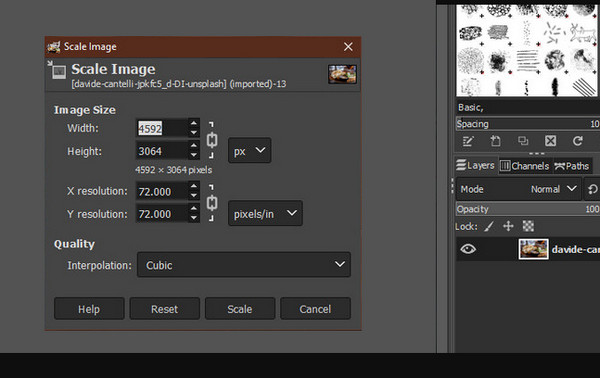Select the davide-cantelli layer name

[576, 249]
